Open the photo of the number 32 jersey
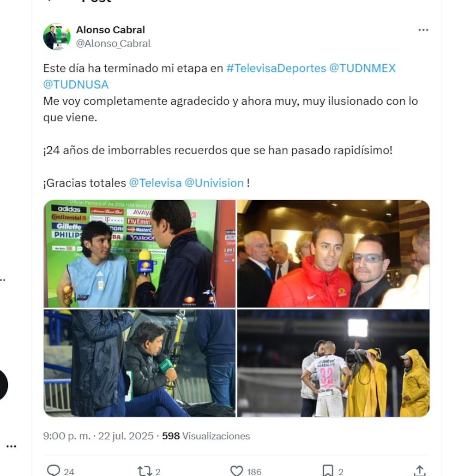458x476 pixels. (x=333, y=363)
